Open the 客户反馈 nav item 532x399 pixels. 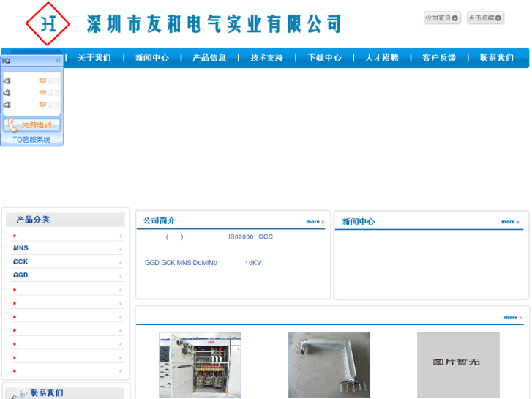coord(439,58)
